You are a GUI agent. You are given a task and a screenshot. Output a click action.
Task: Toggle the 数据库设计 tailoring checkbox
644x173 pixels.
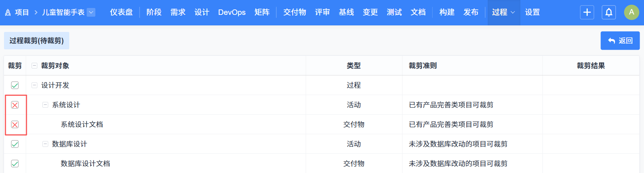pos(15,144)
